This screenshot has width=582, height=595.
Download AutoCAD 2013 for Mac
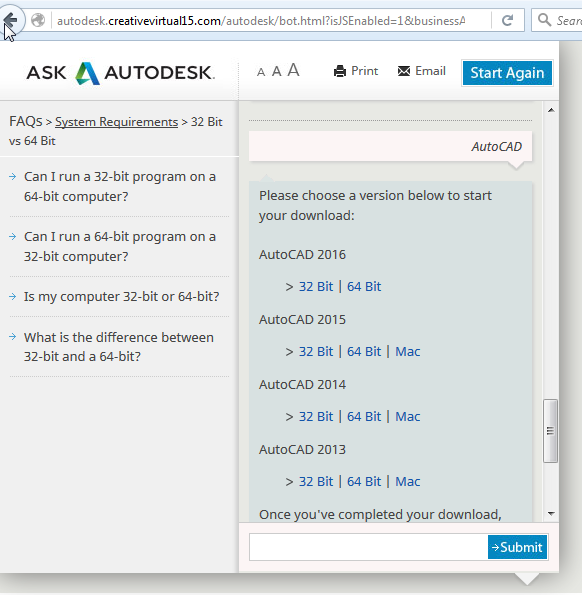click(408, 481)
